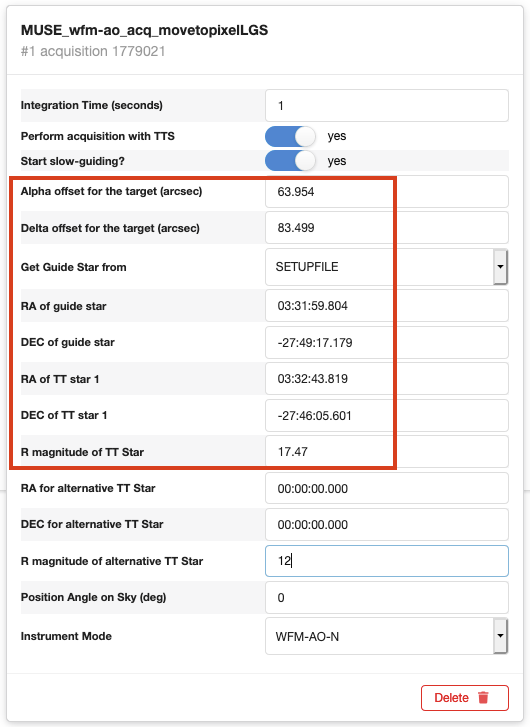Image resolution: width=530 pixels, height=727 pixels.
Task: Click Delta offset field showing 83.499
Action: pyautogui.click(x=387, y=228)
